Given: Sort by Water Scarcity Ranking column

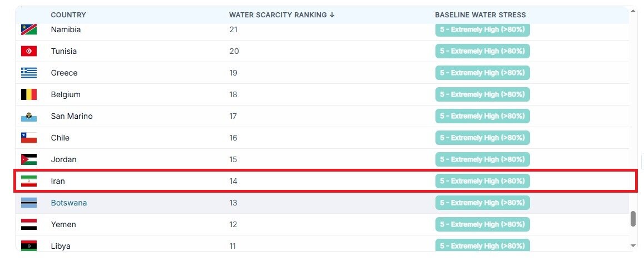Looking at the screenshot, I should [x=281, y=15].
